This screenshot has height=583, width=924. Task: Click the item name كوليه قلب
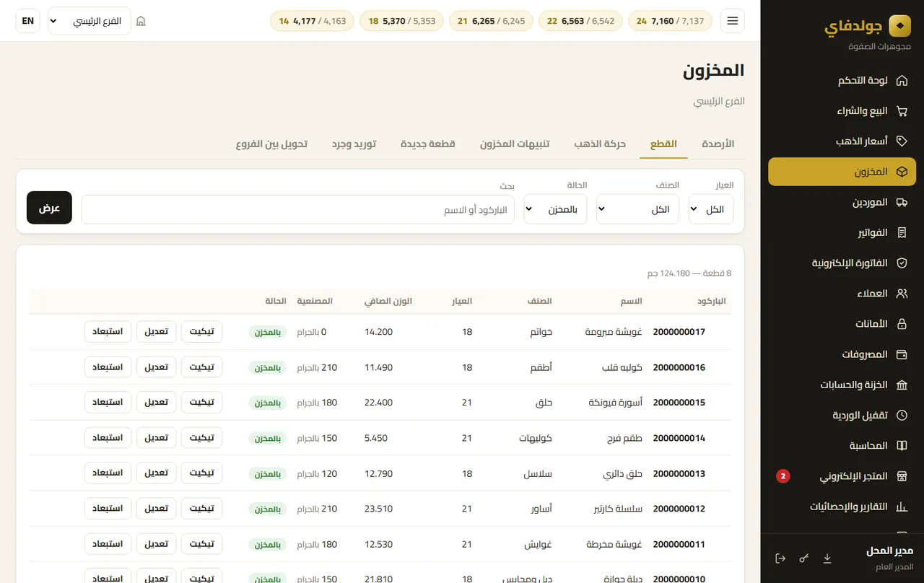point(623,367)
